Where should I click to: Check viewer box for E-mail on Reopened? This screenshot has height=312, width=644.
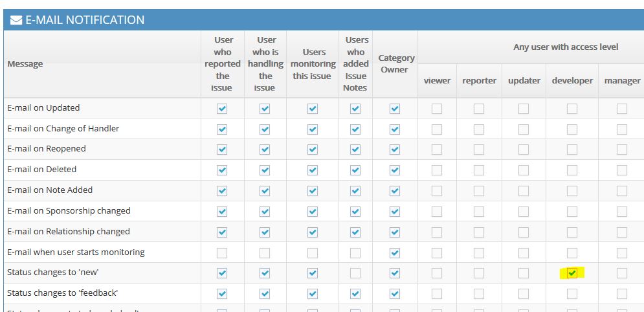tap(437, 150)
